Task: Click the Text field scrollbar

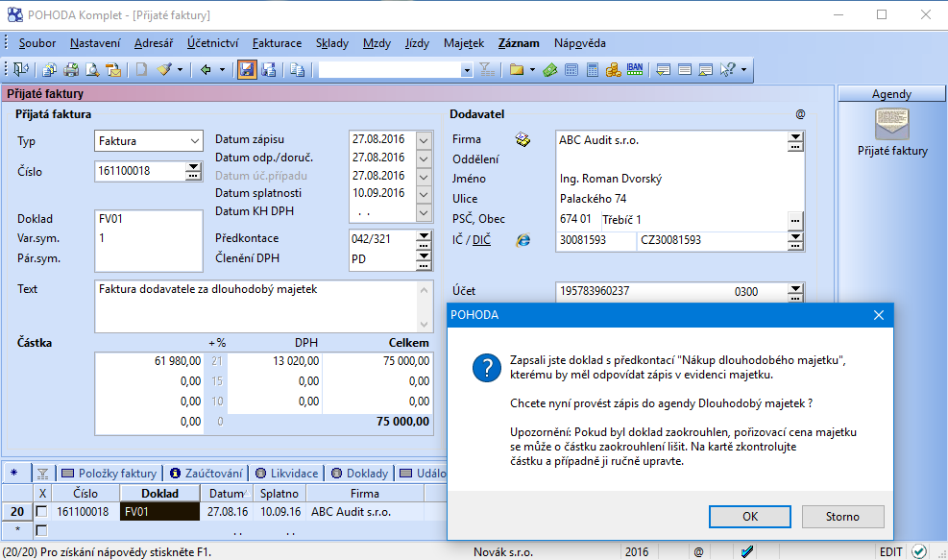Action: tap(424, 306)
